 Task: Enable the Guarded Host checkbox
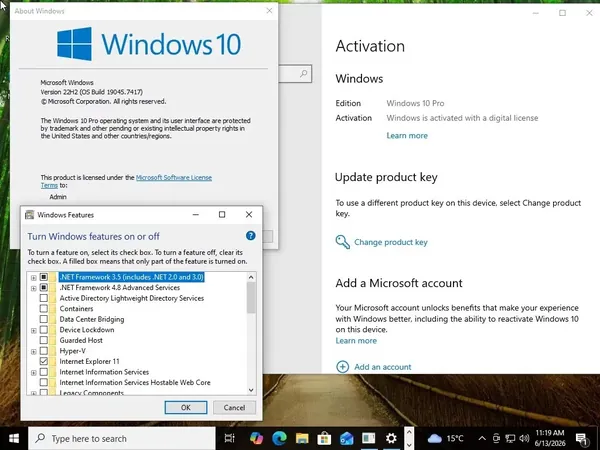click(x=44, y=340)
